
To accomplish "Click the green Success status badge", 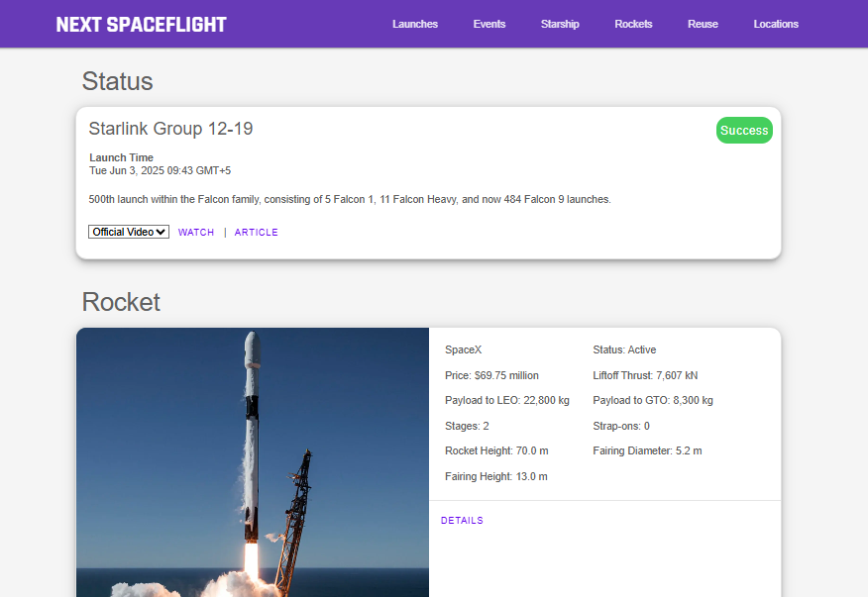I will tap(743, 131).
